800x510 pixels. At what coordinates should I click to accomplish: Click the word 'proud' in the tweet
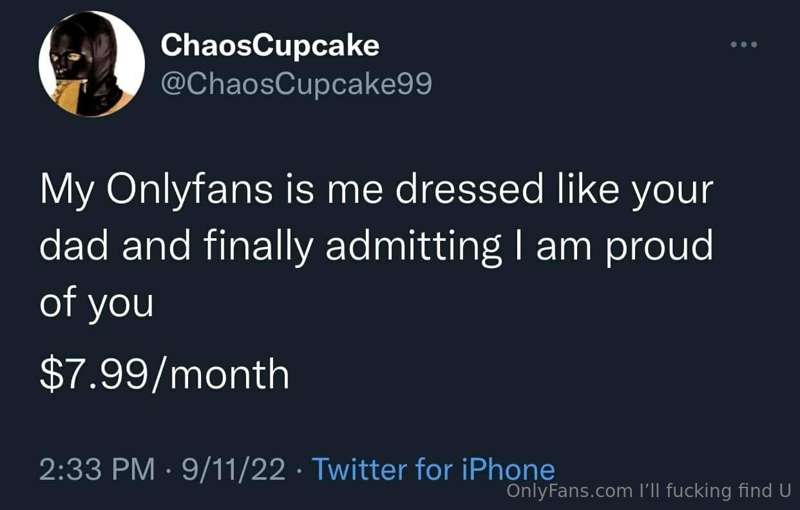pos(659,247)
